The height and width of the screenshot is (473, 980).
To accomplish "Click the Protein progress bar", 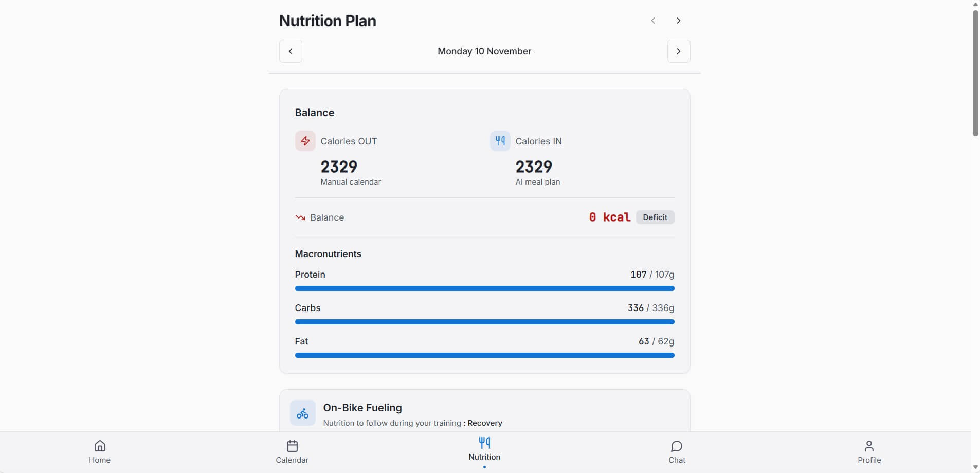I will tap(484, 288).
